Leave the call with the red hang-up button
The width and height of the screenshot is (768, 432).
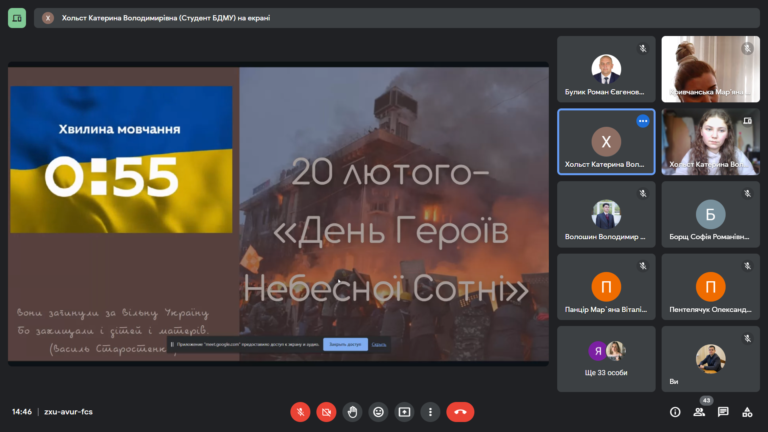coord(460,411)
